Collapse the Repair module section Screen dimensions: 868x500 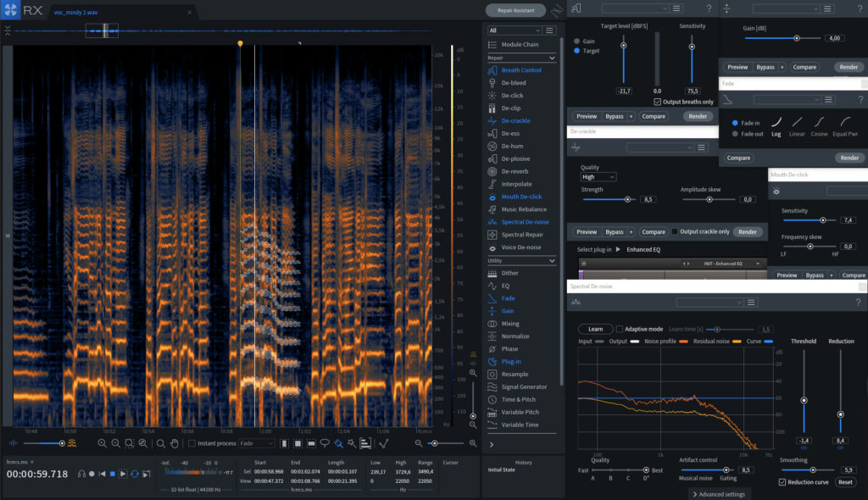click(552, 58)
